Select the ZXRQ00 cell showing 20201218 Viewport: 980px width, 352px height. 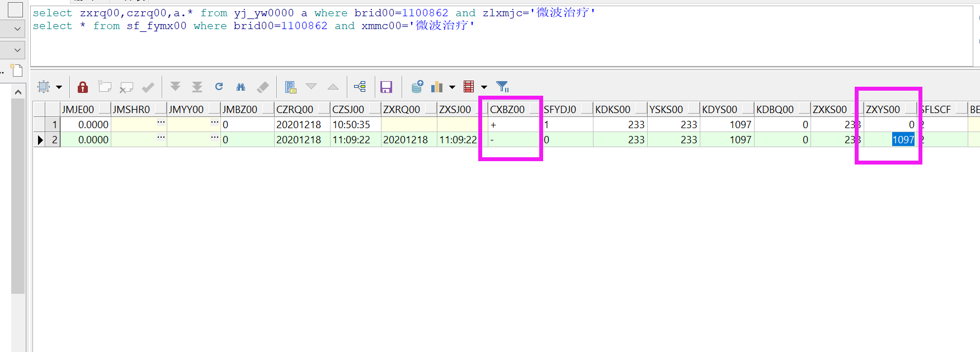point(409,139)
